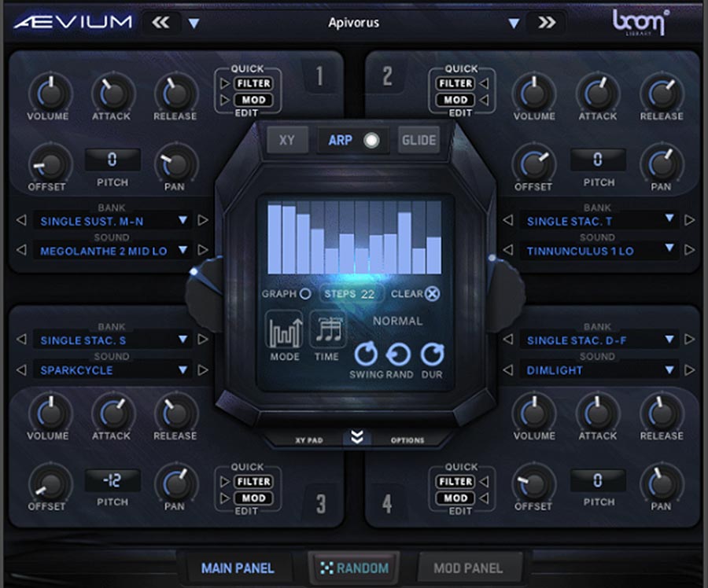Click the Boom Library logo
Viewport: 708px width, 588px height.
tap(640, 22)
